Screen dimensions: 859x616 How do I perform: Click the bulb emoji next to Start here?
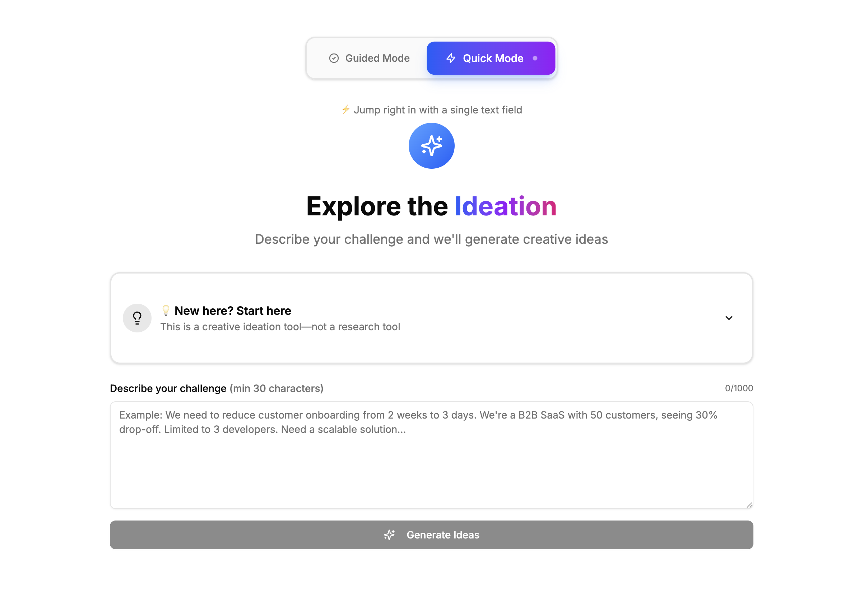[166, 311]
